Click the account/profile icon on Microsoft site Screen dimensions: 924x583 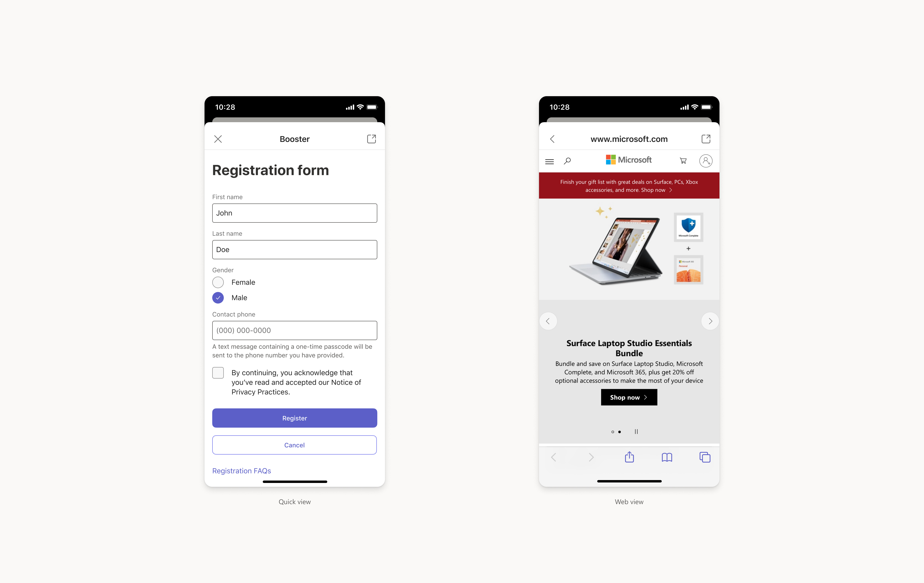click(706, 160)
